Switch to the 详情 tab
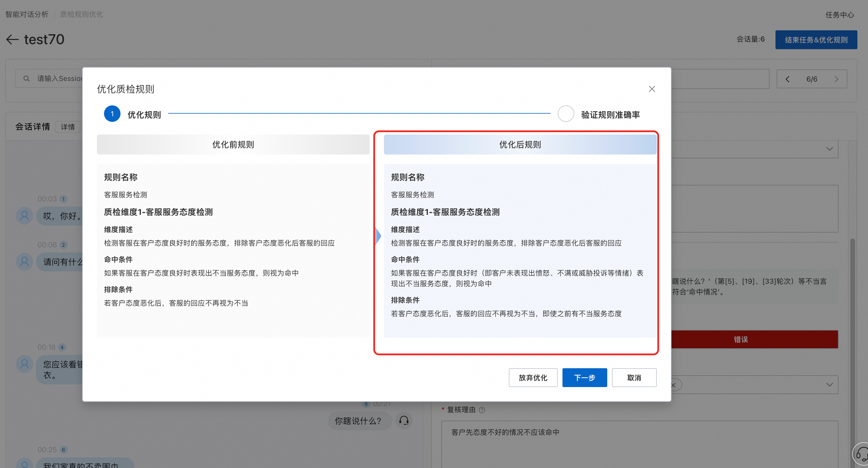 (x=68, y=127)
